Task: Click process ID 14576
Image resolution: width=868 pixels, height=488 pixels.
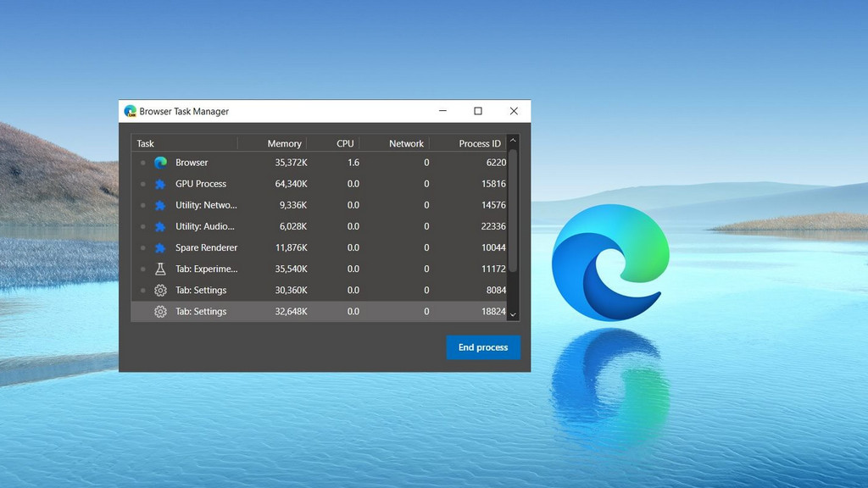Action: [x=494, y=205]
